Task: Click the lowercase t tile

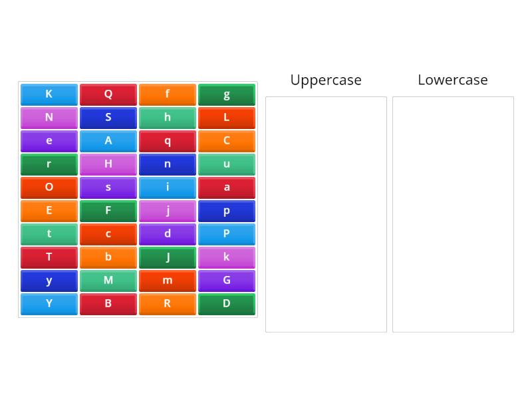Action: tap(49, 234)
